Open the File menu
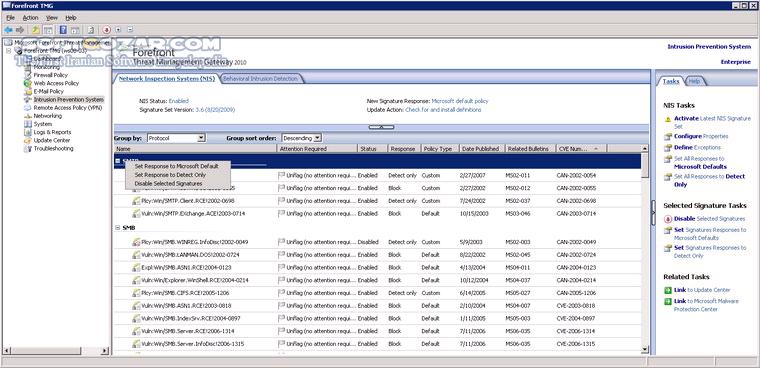The width and height of the screenshot is (760, 368). tap(11, 18)
